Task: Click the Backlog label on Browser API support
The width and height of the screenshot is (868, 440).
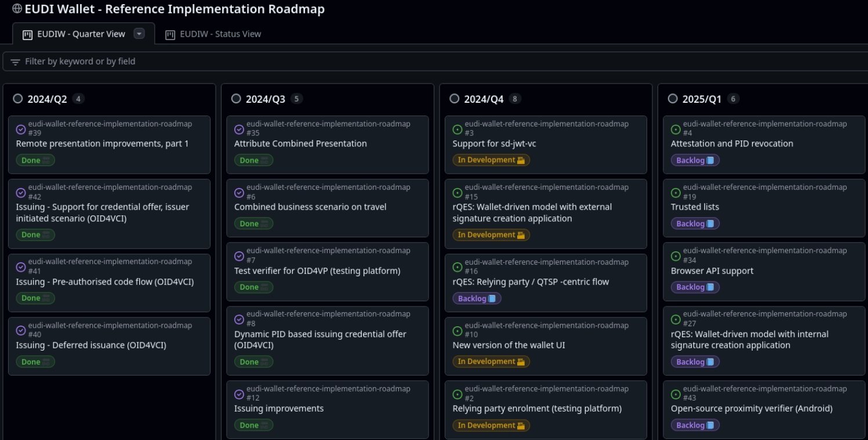Action: coord(695,287)
